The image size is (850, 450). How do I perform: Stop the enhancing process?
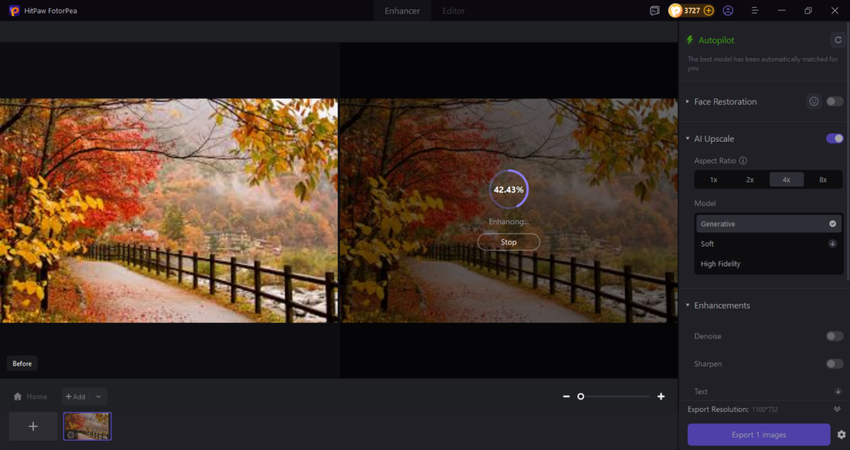point(508,242)
